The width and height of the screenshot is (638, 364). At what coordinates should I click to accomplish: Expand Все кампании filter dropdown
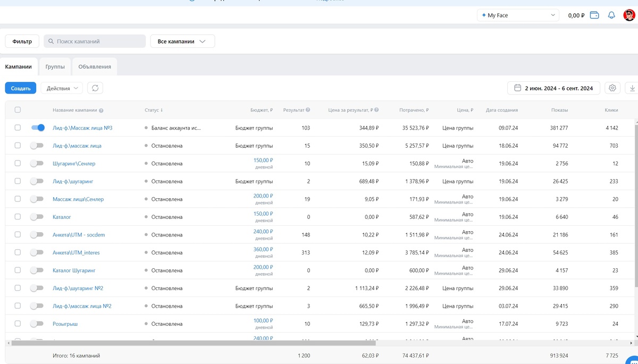coord(182,41)
